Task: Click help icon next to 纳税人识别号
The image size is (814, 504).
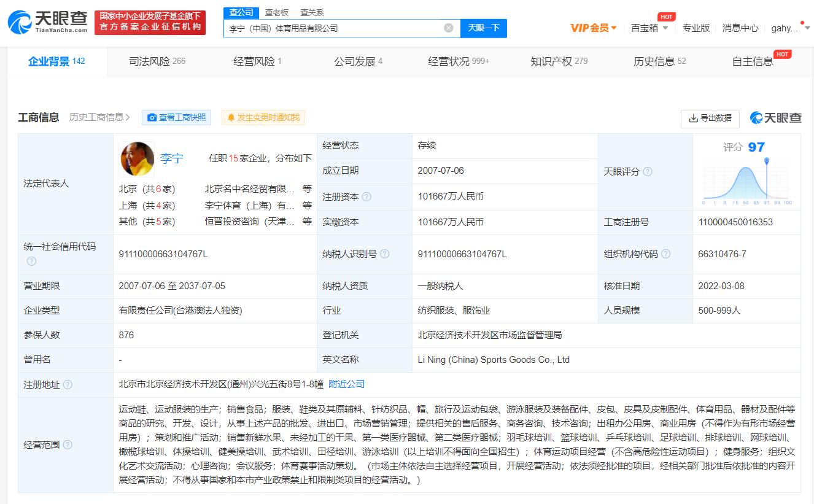Action: pos(385,254)
